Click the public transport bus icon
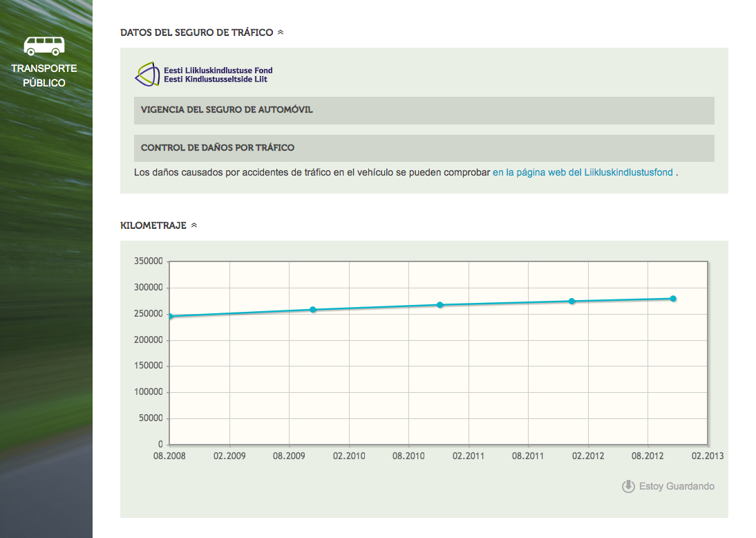This screenshot has height=538, width=756. (x=44, y=46)
